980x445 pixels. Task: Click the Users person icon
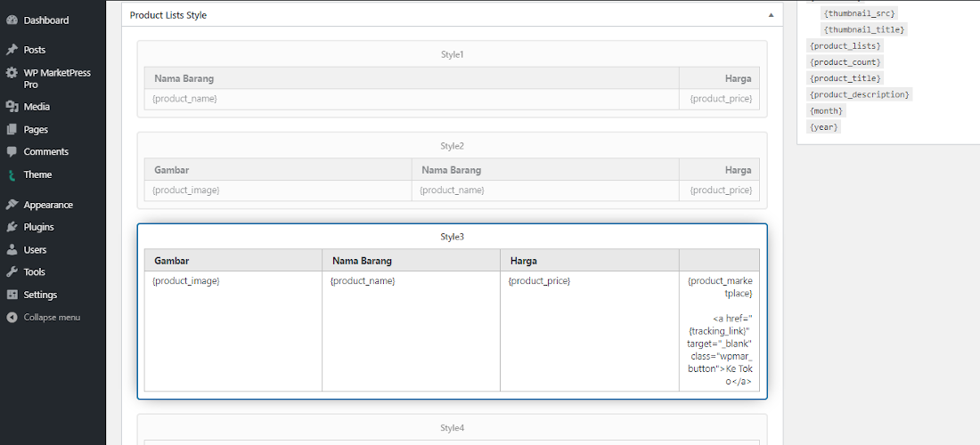tap(12, 250)
